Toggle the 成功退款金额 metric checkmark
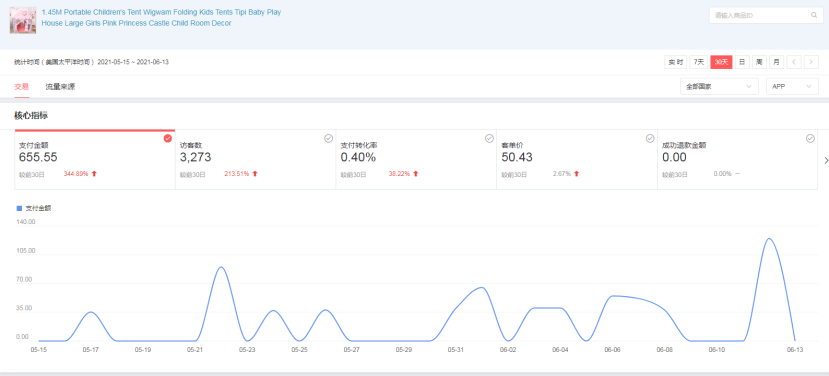Viewport: 829px width, 376px height. pos(810,139)
